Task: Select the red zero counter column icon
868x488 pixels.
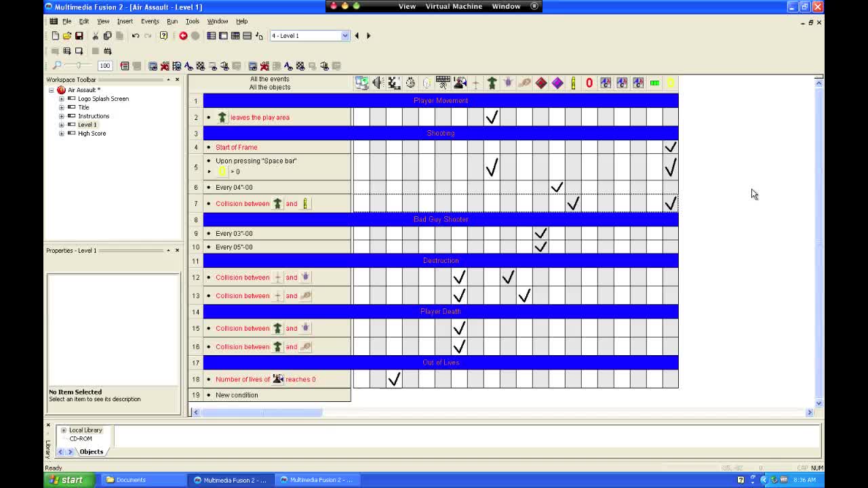Action: tap(589, 83)
